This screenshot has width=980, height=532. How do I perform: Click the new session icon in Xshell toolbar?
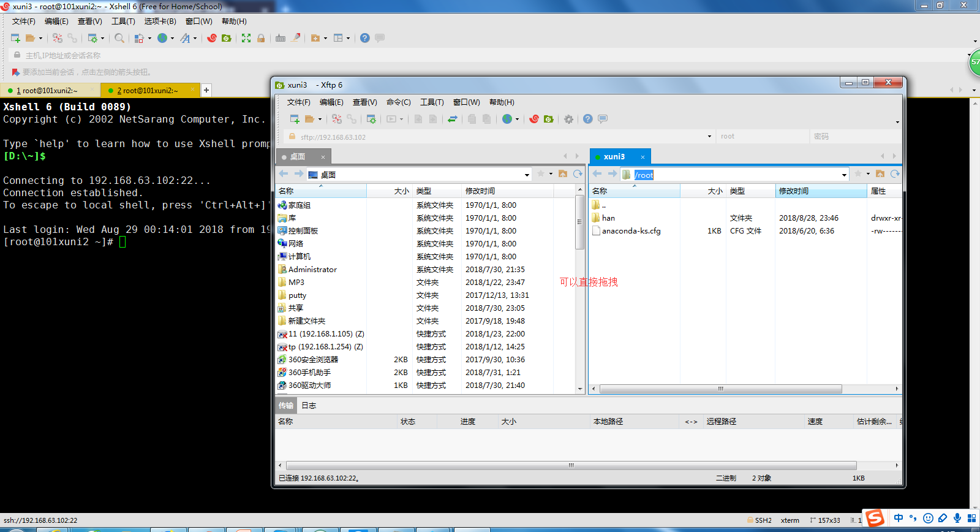(15, 38)
